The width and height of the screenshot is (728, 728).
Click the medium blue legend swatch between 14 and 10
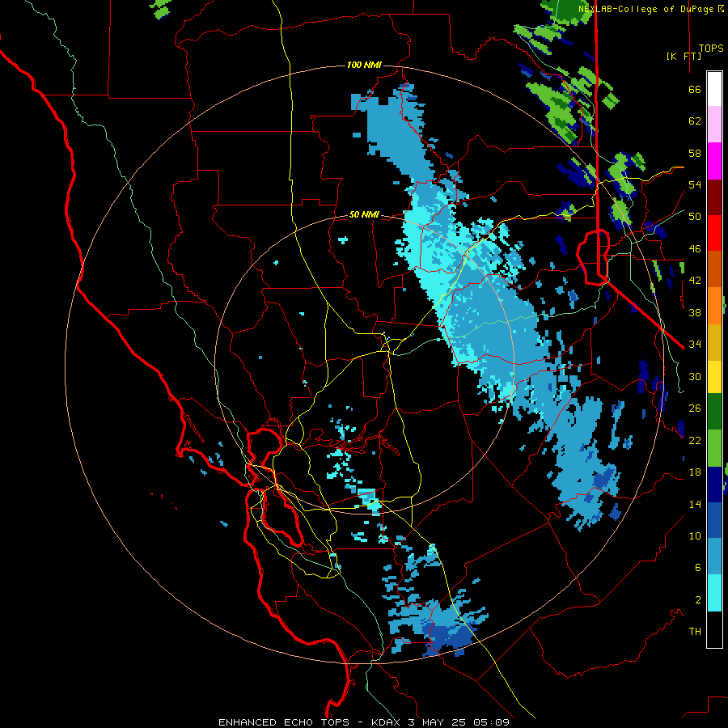click(714, 521)
